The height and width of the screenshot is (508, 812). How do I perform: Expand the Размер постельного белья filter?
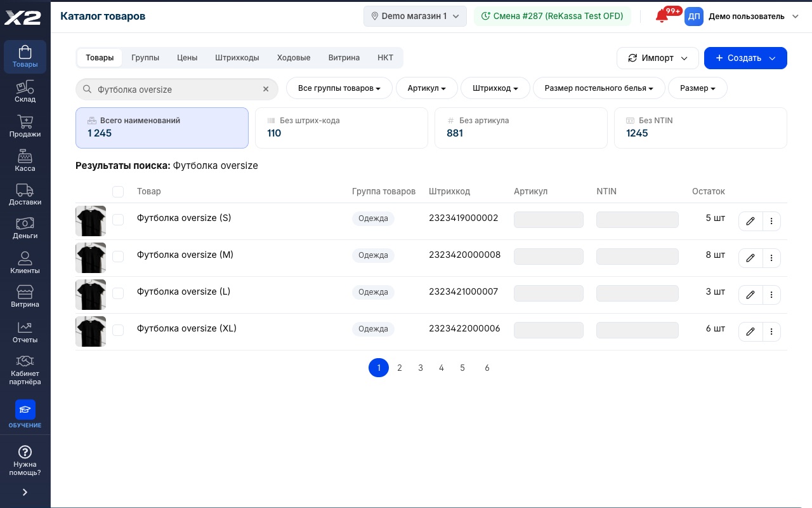[x=599, y=88]
